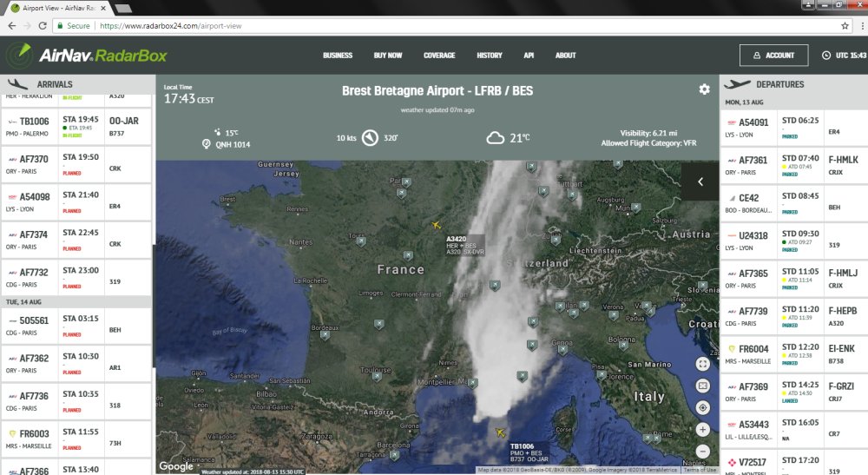868x475 pixels.
Task: Select arrival flight AF7370 from Paris
Action: coord(76,164)
